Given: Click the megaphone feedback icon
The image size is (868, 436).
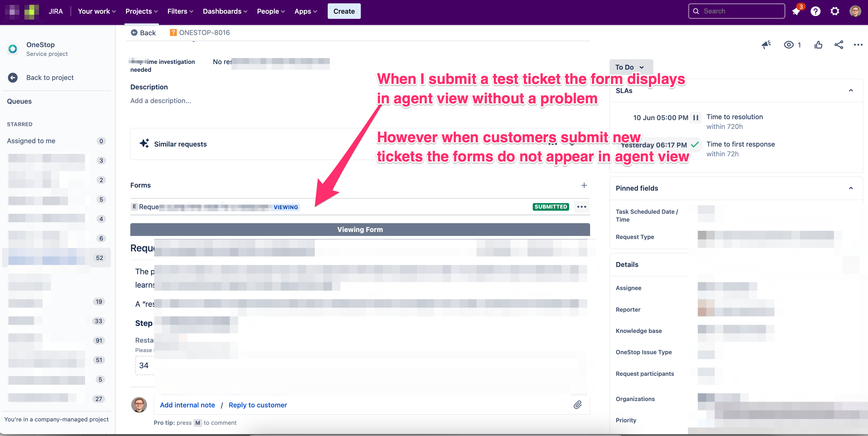Looking at the screenshot, I should [x=766, y=45].
